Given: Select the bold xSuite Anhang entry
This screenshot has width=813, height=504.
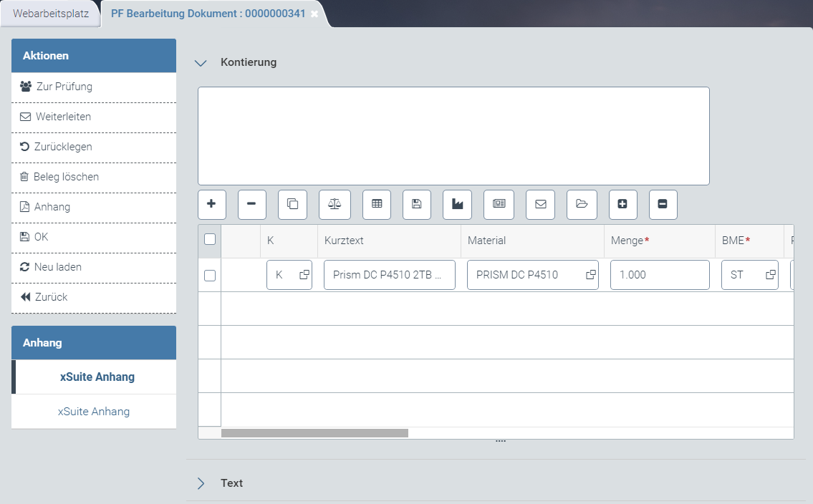Looking at the screenshot, I should point(97,377).
